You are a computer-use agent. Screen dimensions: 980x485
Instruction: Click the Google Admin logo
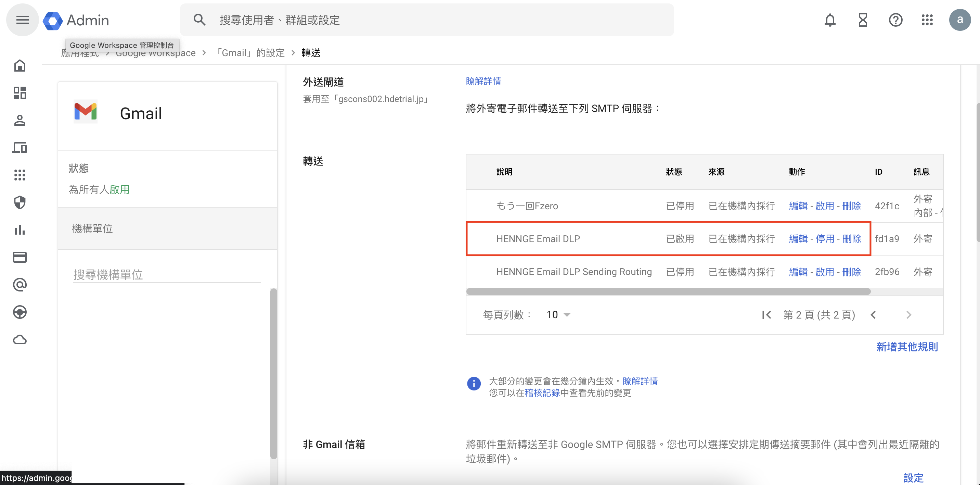(76, 20)
